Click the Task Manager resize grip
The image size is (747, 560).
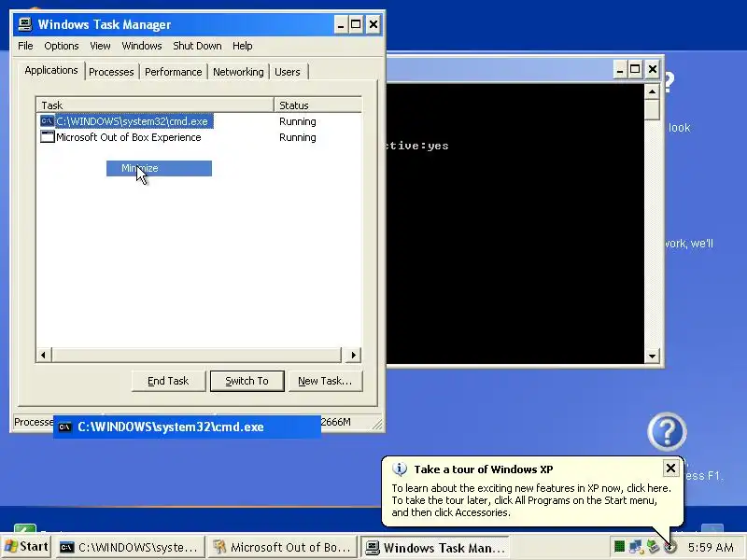click(377, 425)
